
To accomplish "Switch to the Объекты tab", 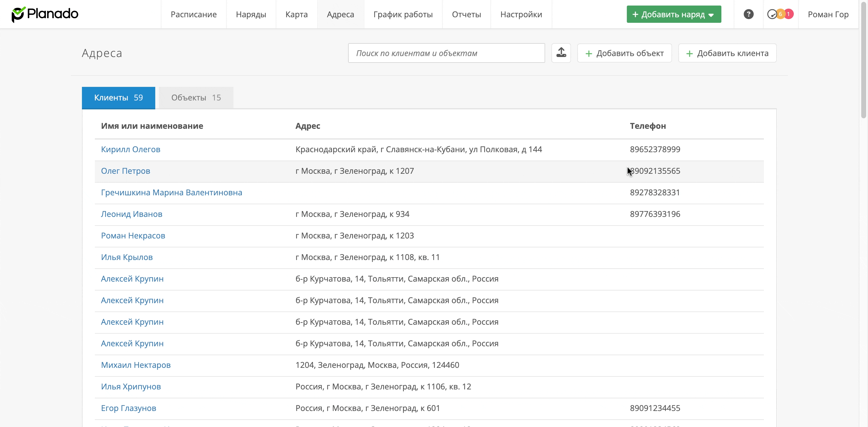I will point(196,98).
